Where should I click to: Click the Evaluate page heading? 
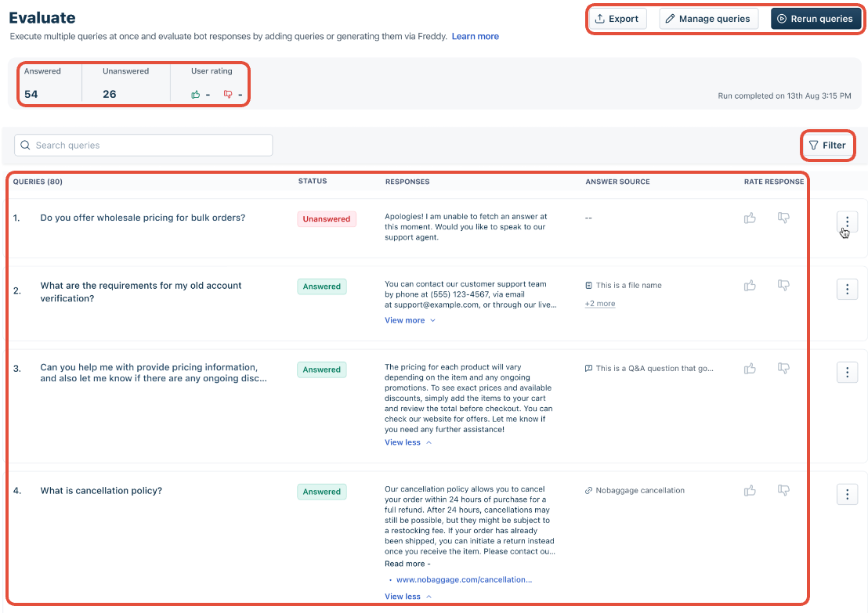[x=42, y=18]
